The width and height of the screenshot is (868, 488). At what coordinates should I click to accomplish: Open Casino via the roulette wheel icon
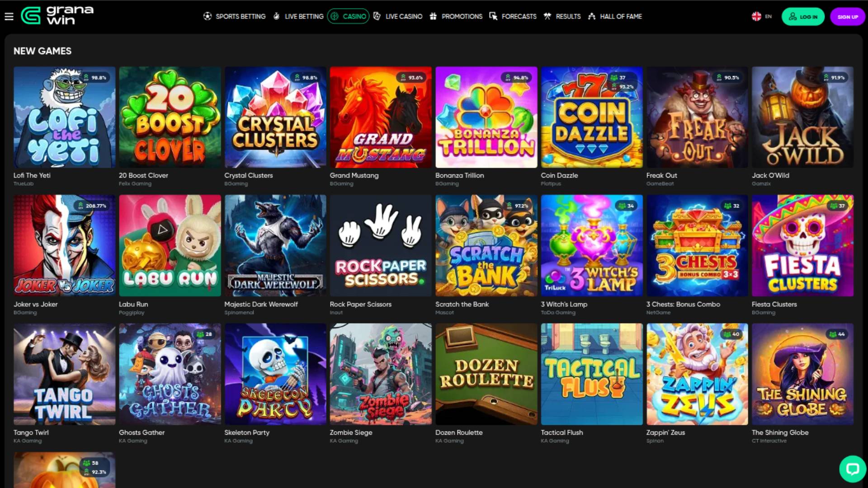click(334, 16)
